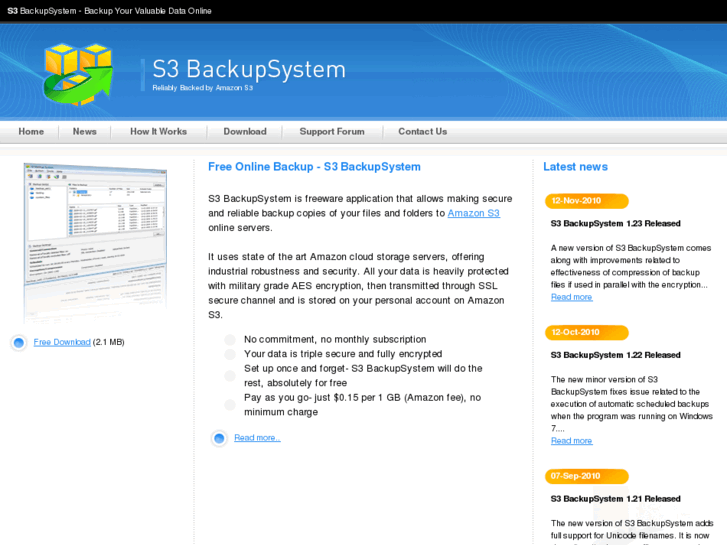Click the Free Download link
The width and height of the screenshot is (727, 545).
[x=62, y=342]
